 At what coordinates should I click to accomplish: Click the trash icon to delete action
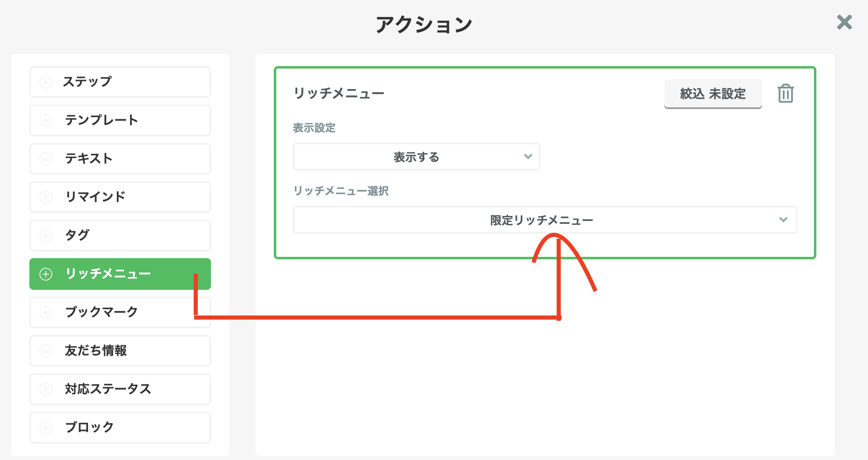tap(785, 94)
